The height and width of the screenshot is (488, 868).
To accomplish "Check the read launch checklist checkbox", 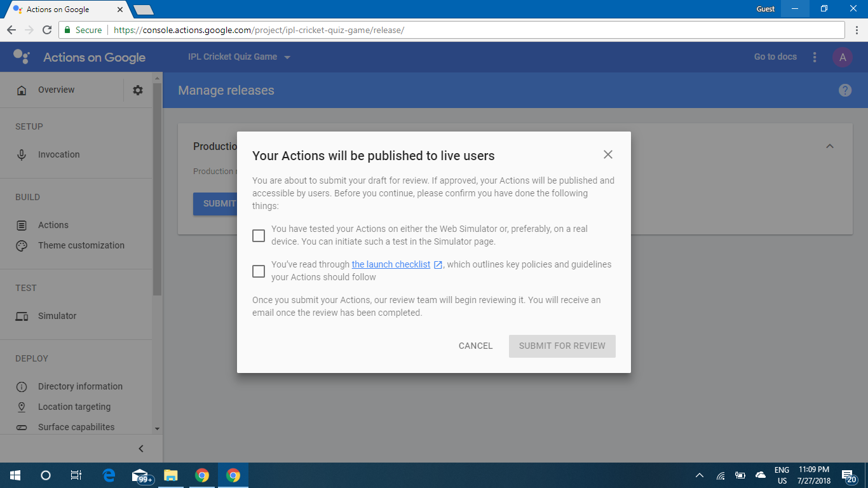I will click(x=259, y=271).
